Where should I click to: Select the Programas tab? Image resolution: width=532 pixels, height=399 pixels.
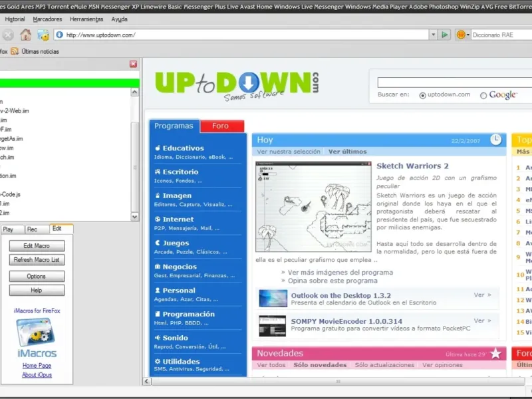(174, 126)
